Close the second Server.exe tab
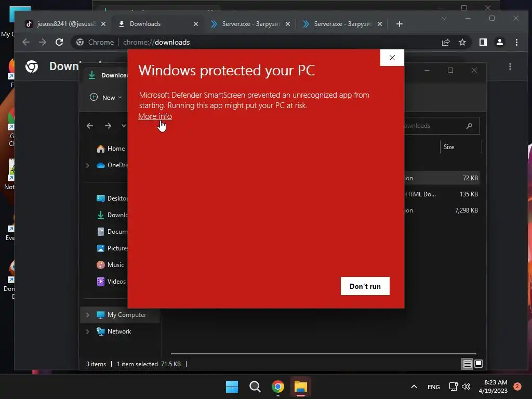Viewport: 532px width, 399px height. pyautogui.click(x=380, y=24)
